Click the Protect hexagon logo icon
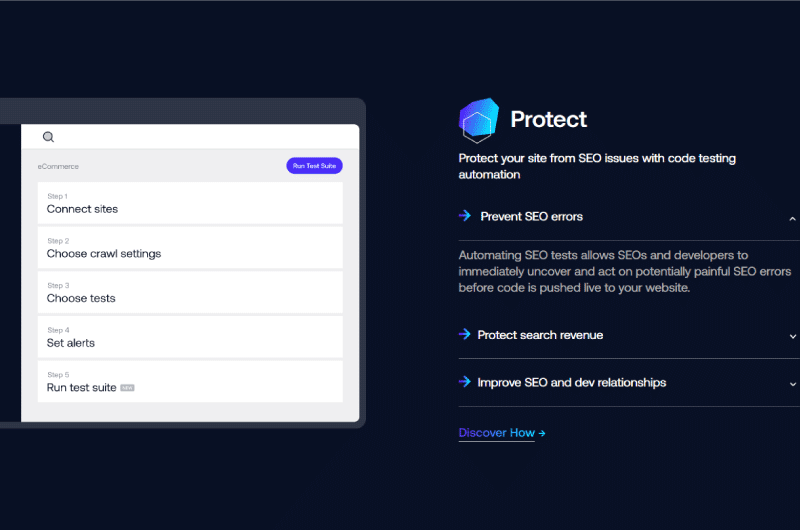This screenshot has height=530, width=800. (x=479, y=120)
